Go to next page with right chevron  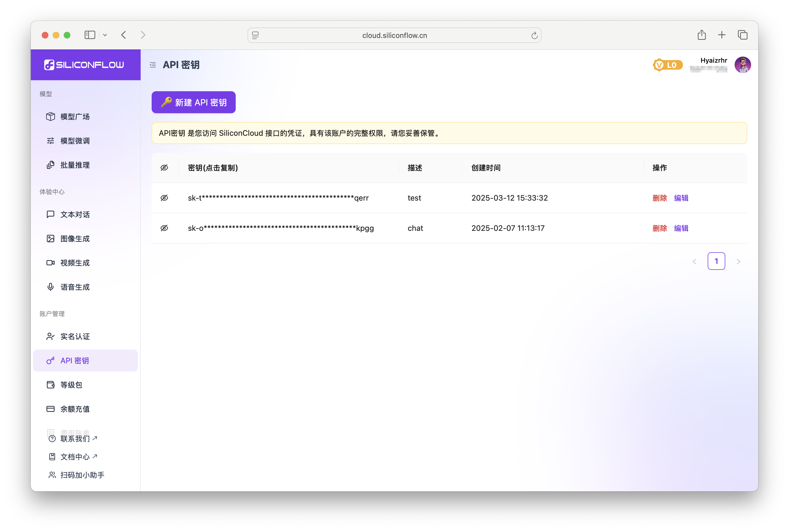point(738,261)
